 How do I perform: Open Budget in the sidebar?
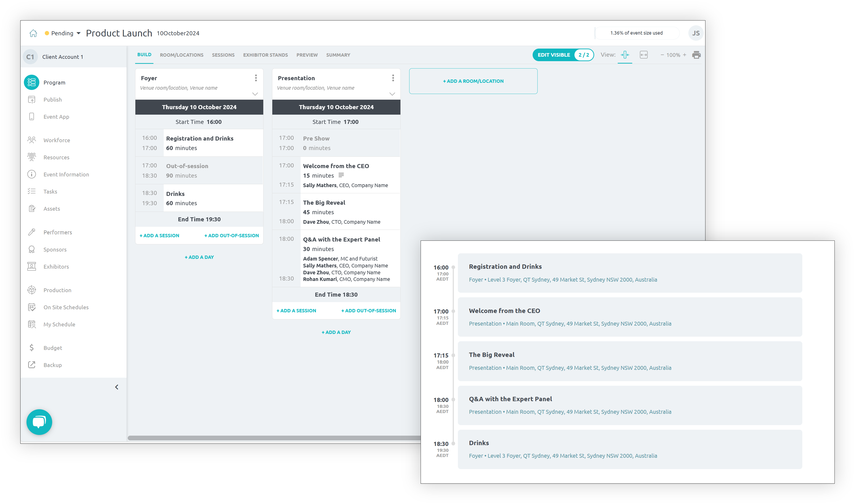(53, 348)
